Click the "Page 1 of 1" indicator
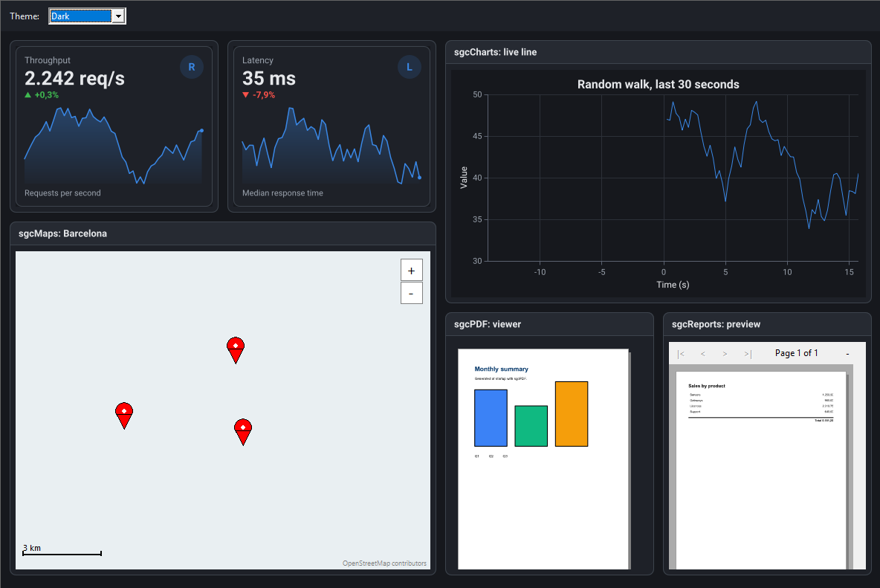Viewport: 880px width, 588px height. 796,353
